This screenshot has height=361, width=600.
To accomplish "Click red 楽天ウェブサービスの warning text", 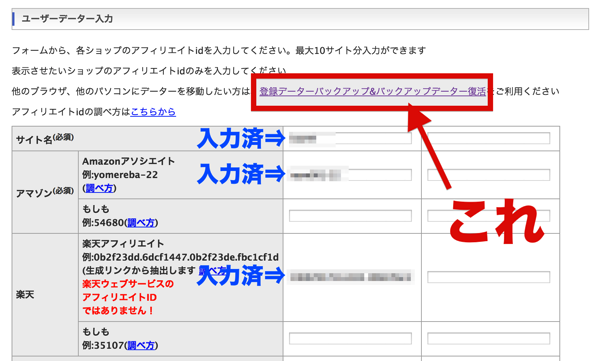I will 128,284.
